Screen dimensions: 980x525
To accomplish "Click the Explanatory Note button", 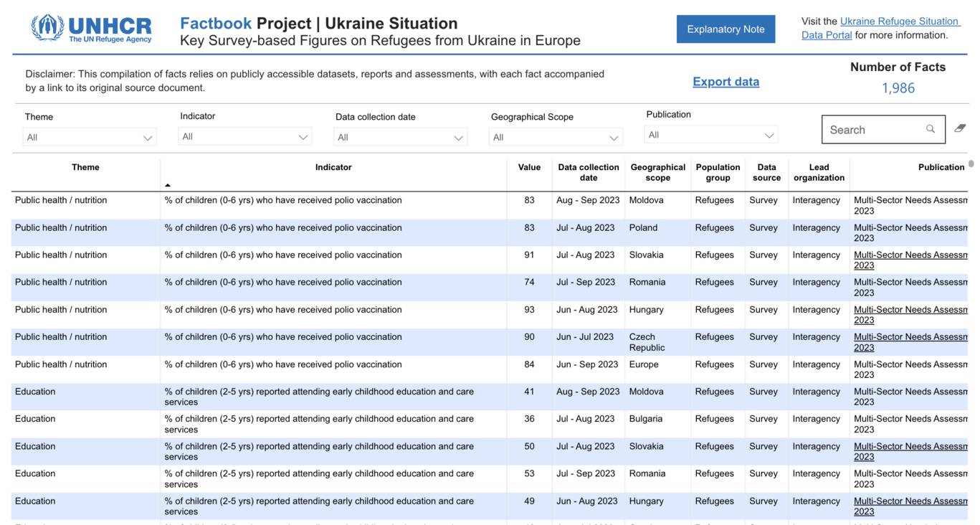I will click(726, 29).
